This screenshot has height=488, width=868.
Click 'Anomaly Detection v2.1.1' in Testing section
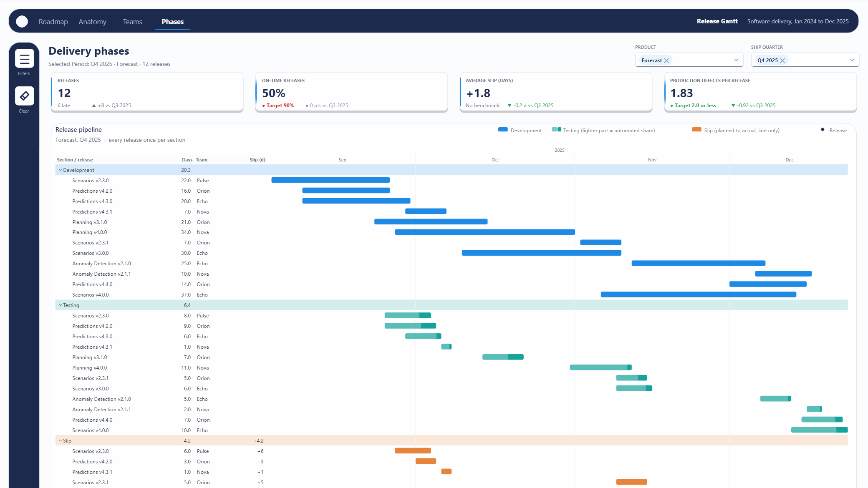tap(101, 410)
